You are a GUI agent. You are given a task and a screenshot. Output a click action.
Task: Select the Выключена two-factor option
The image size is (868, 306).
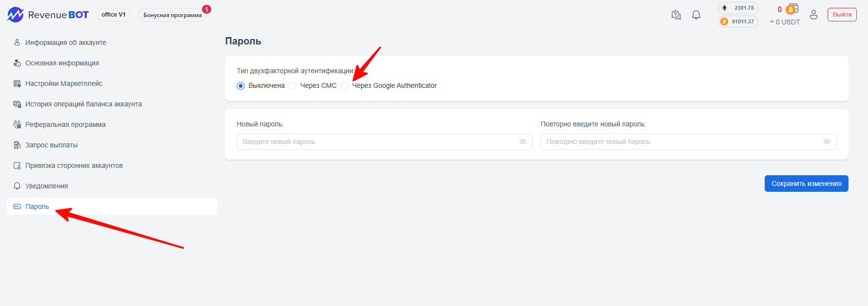tap(241, 86)
